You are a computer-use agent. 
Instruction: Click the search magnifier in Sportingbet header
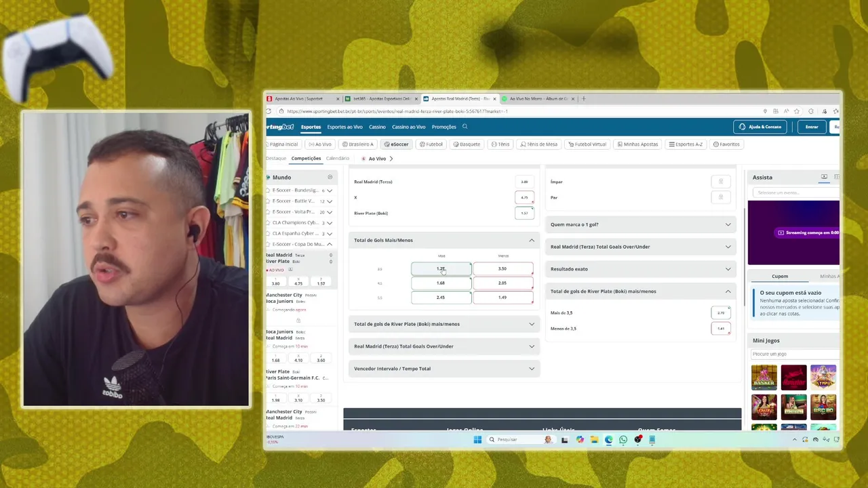[x=465, y=127]
